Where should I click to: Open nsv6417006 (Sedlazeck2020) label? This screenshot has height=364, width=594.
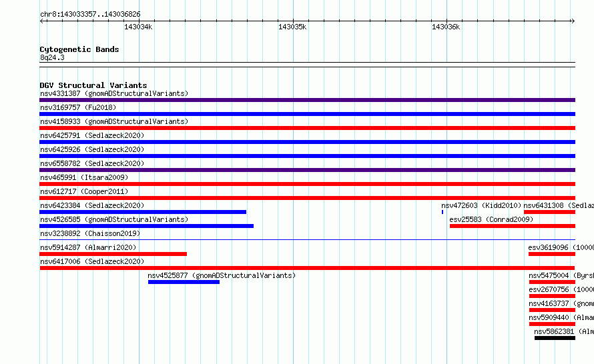tap(92, 261)
